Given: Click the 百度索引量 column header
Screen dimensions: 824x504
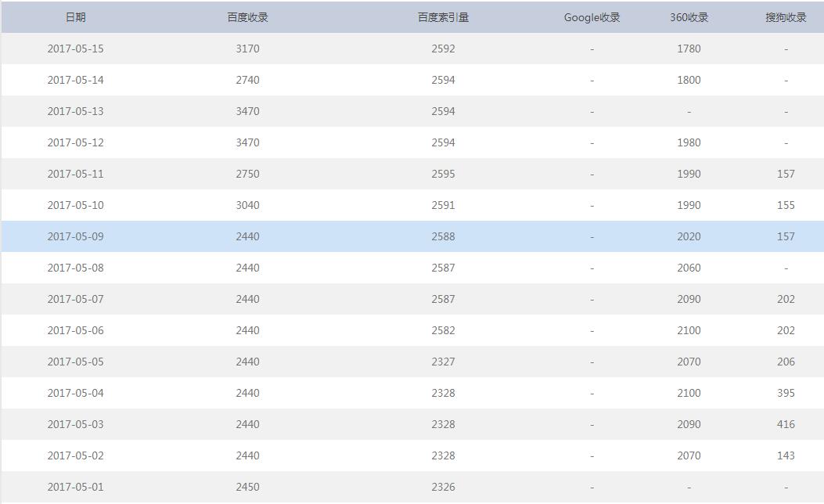Looking at the screenshot, I should pyautogui.click(x=443, y=17).
